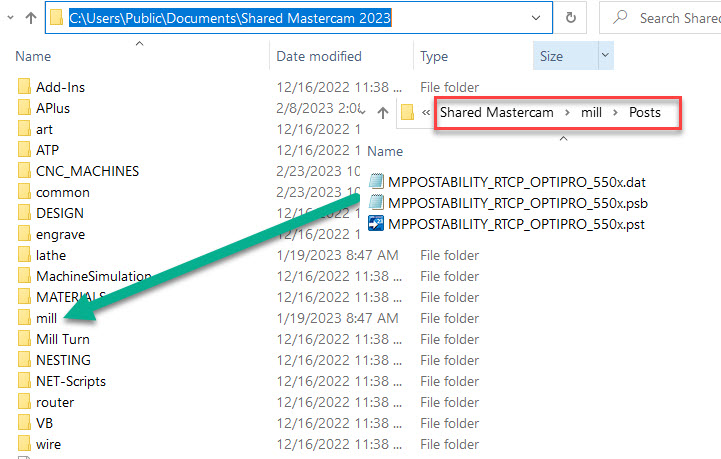Select the CNC_MACHINES folder icon

[24, 171]
